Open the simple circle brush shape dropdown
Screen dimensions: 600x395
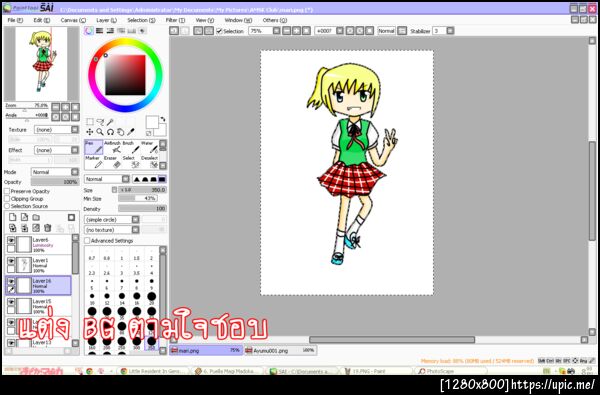[112, 219]
